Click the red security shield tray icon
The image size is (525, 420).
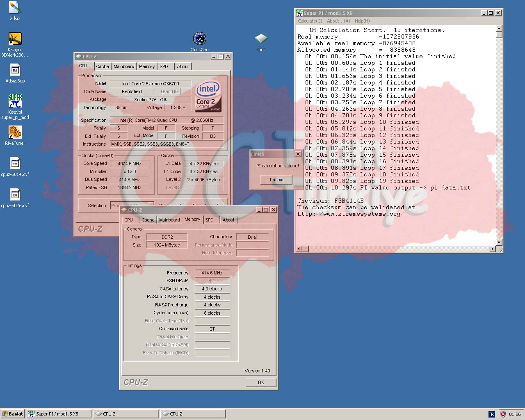point(503,414)
